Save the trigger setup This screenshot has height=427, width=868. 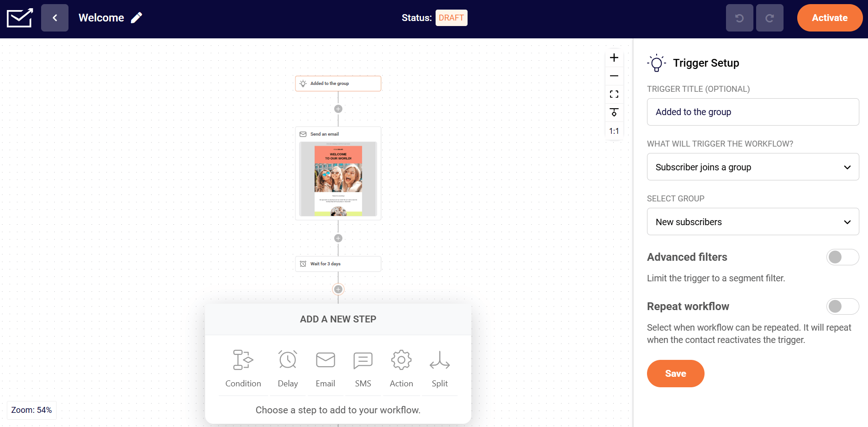pyautogui.click(x=675, y=374)
